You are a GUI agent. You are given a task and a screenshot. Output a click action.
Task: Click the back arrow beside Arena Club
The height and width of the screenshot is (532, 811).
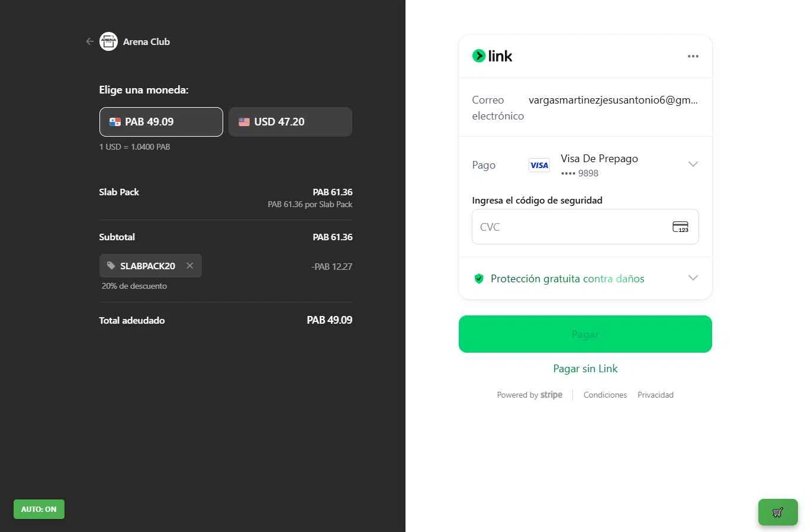[90, 41]
